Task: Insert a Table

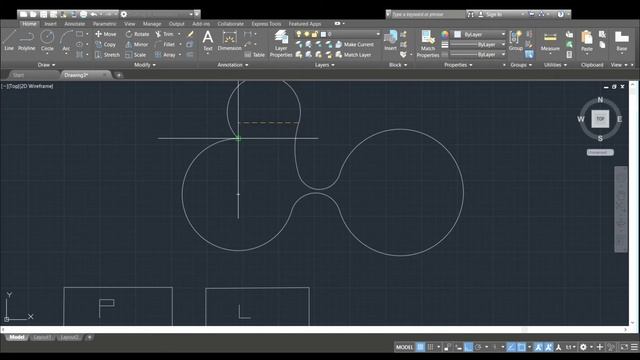Action: [x=255, y=55]
